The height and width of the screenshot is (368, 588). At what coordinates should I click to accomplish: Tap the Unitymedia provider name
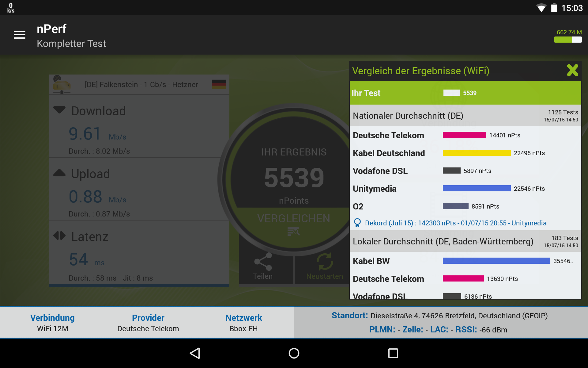[375, 189]
